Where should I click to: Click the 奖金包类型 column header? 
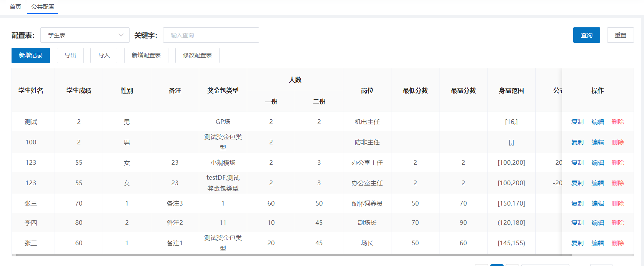pyautogui.click(x=223, y=90)
